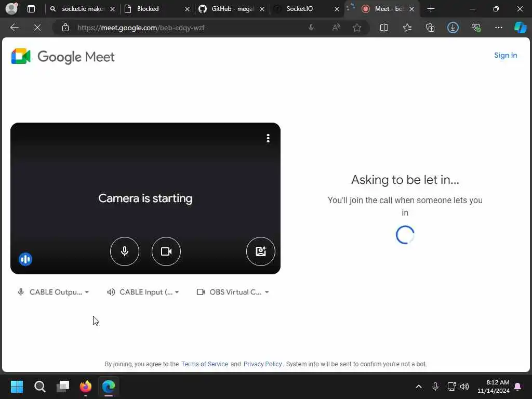Image resolution: width=532 pixels, height=399 pixels.
Task: Click the Edge icon in the taskbar
Action: [109, 386]
